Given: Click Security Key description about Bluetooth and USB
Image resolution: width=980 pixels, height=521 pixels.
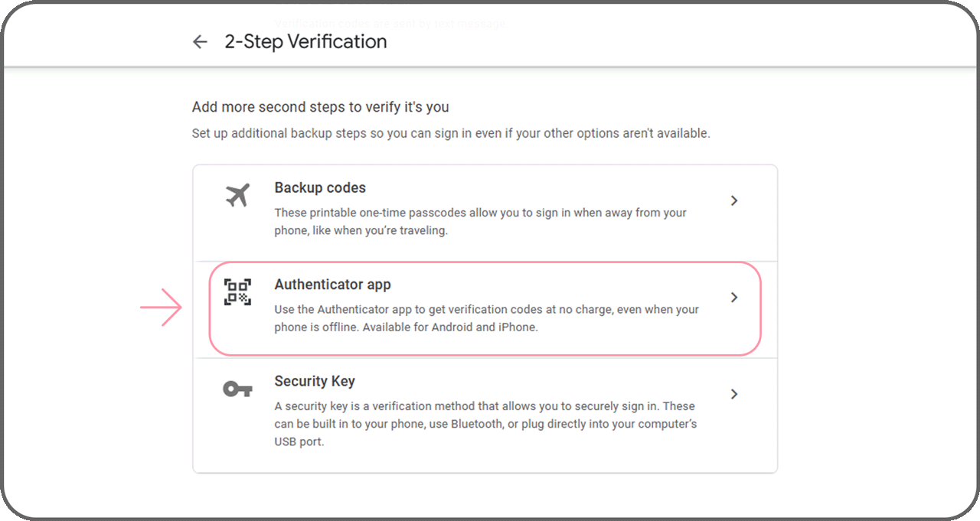Looking at the screenshot, I should (x=485, y=424).
